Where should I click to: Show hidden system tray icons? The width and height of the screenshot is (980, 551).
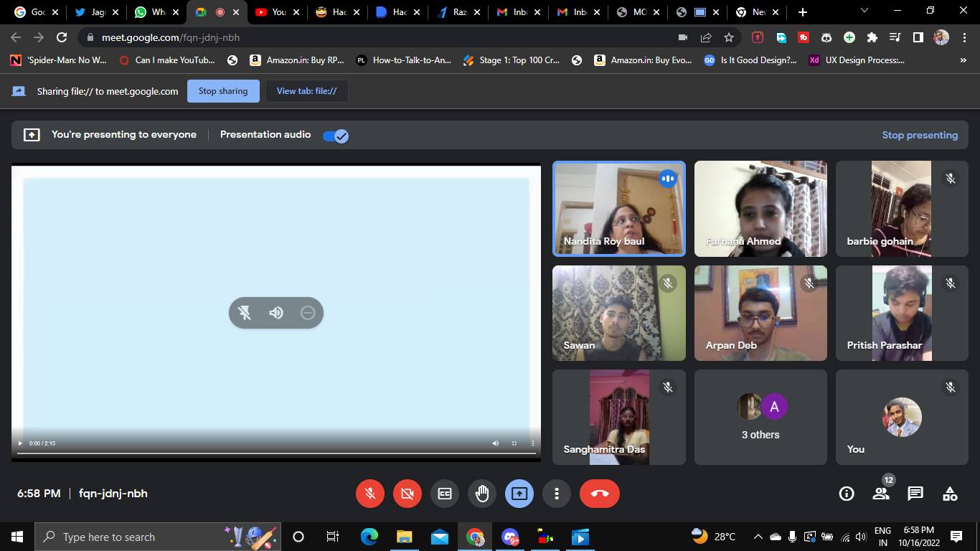758,537
